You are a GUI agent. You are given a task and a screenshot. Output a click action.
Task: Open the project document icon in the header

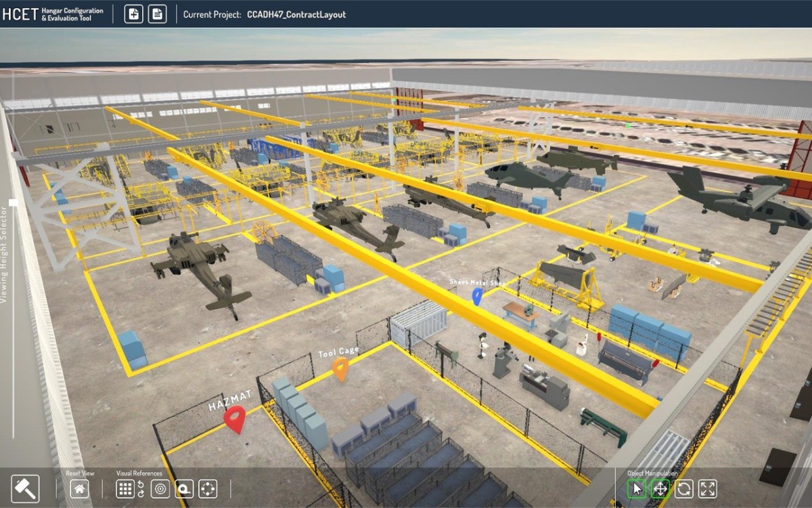pyautogui.click(x=158, y=13)
